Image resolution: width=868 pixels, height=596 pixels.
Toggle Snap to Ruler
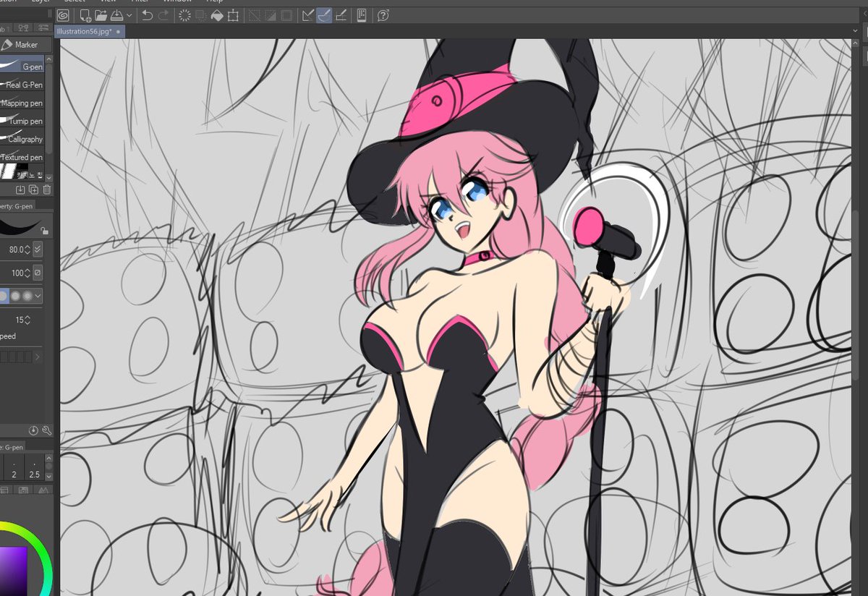click(308, 15)
